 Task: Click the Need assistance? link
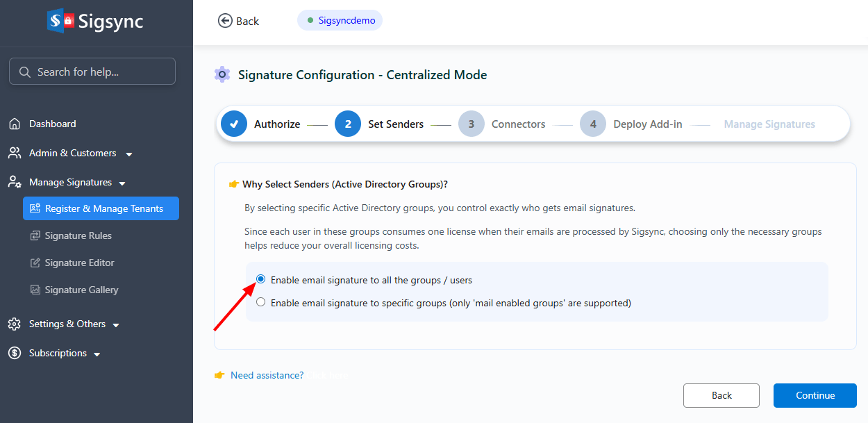[267, 375]
